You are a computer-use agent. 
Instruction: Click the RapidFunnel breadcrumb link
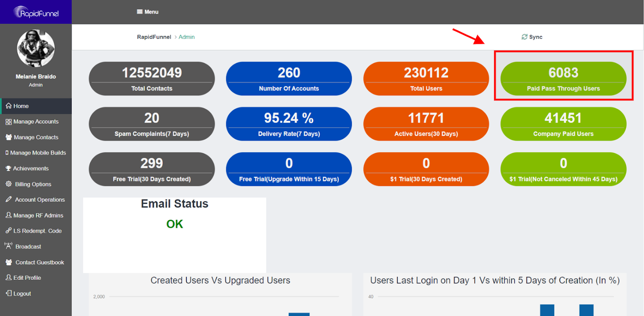coord(154,37)
